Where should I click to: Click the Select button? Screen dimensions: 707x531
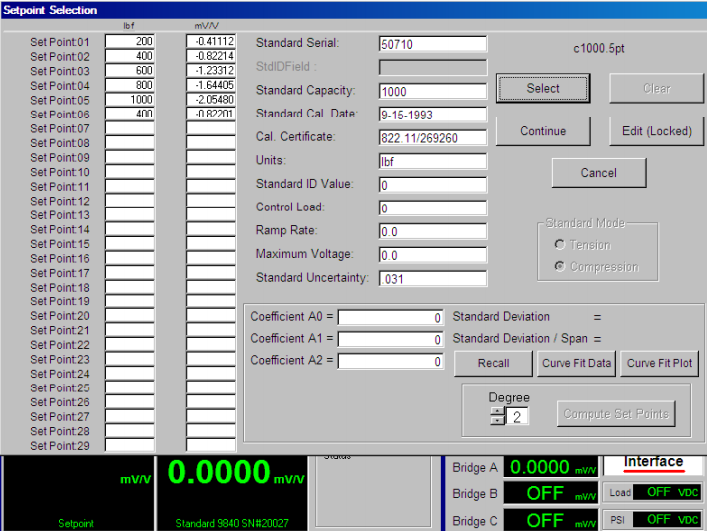click(x=543, y=88)
